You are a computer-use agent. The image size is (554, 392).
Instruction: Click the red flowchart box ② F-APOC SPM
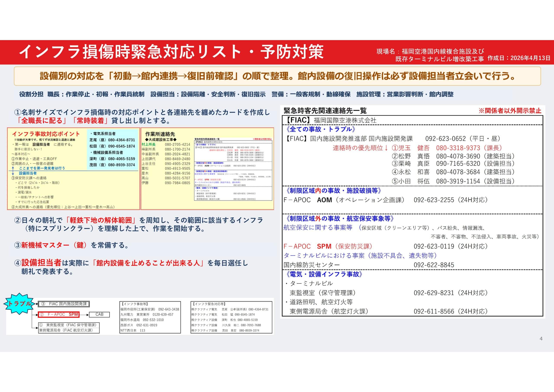point(59,315)
